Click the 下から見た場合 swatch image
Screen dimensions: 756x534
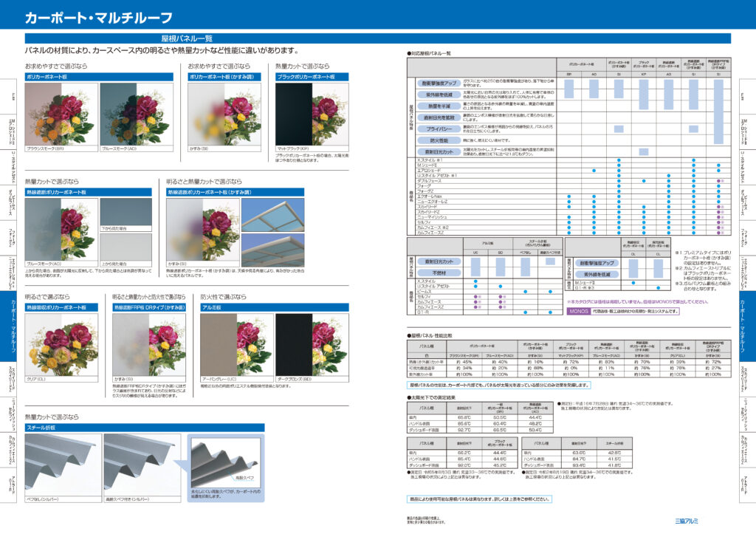(x=126, y=212)
